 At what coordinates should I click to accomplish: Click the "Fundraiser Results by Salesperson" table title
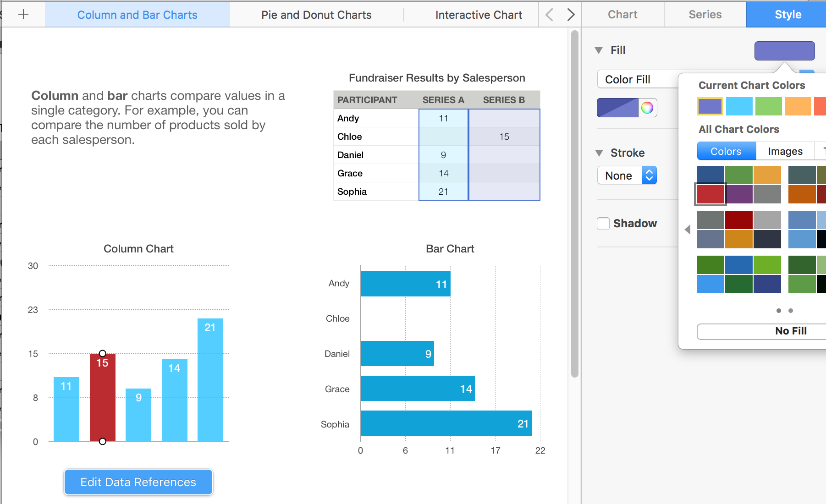tap(437, 78)
